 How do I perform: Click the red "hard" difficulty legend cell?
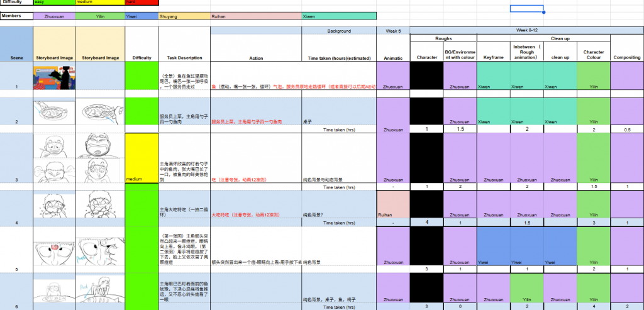pyautogui.click(x=142, y=3)
